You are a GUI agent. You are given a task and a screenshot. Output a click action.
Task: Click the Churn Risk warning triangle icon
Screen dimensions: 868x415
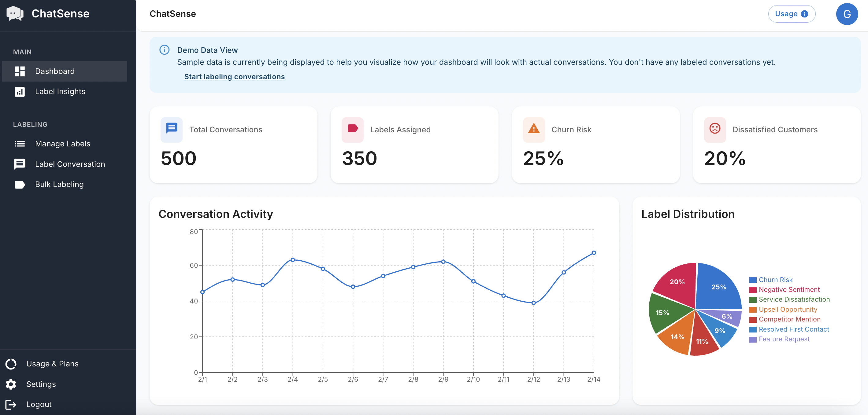click(x=534, y=129)
